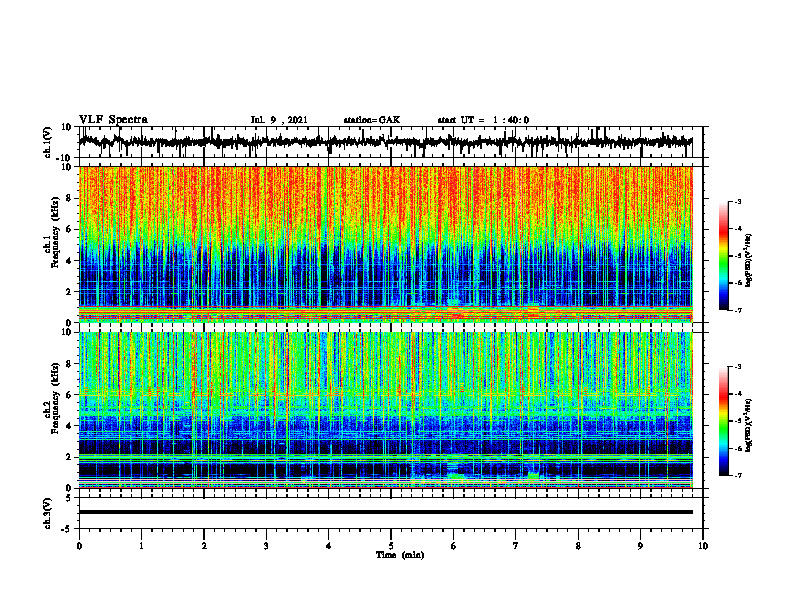Click time axis tick label 6

454,546
